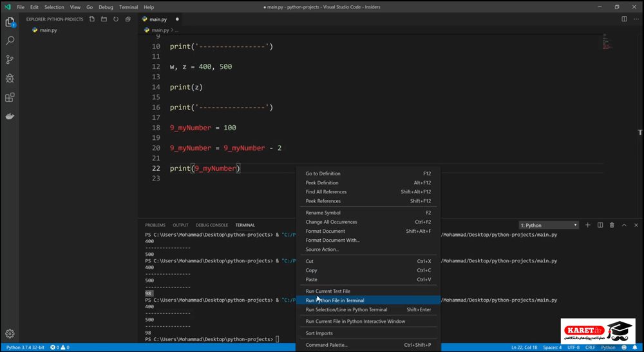
Task: Choose Run Selection/Line in Python Terminal
Action: point(368,309)
